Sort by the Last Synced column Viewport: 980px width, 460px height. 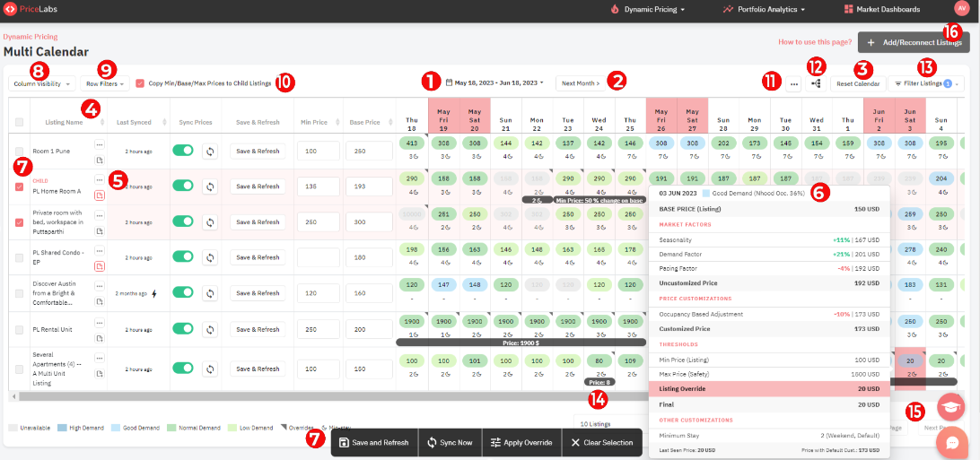pyautogui.click(x=166, y=122)
